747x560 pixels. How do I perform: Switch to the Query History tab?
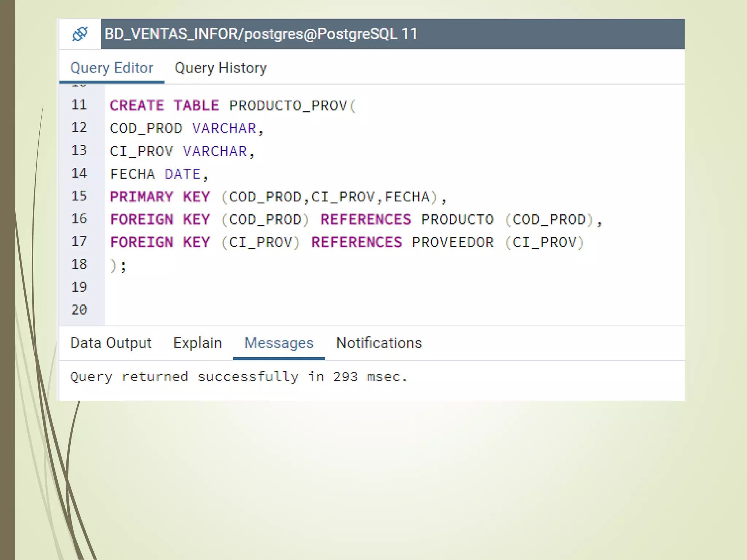221,68
